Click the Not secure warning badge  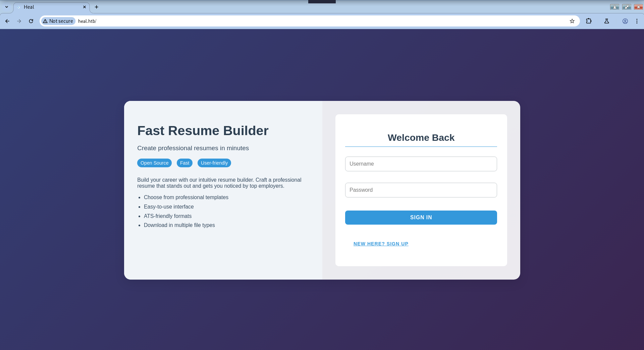pyautogui.click(x=58, y=21)
